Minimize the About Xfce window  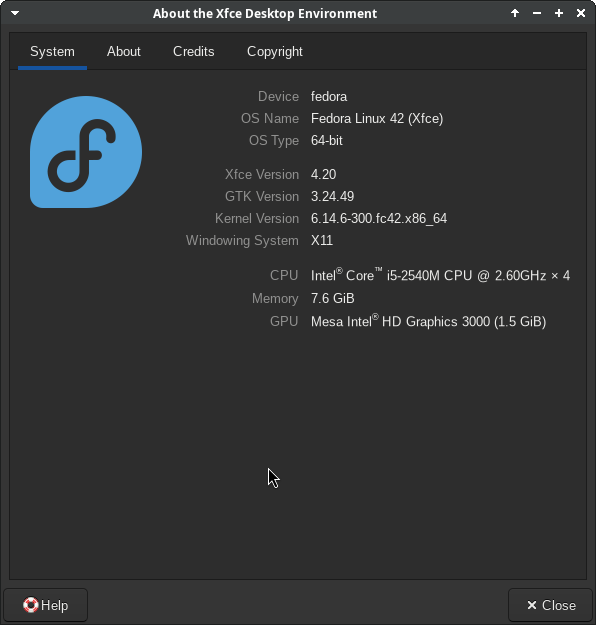[537, 13]
